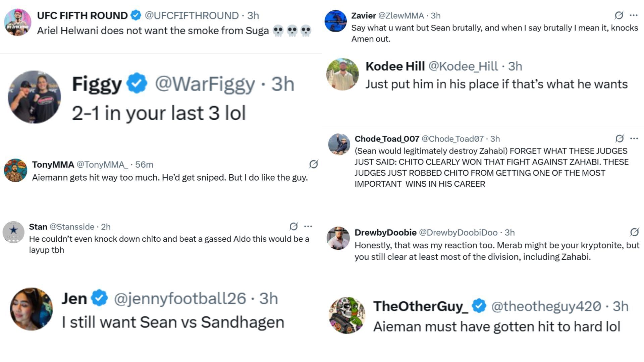
Task: Open the @WarFiggy handle link
Action: pos(205,84)
